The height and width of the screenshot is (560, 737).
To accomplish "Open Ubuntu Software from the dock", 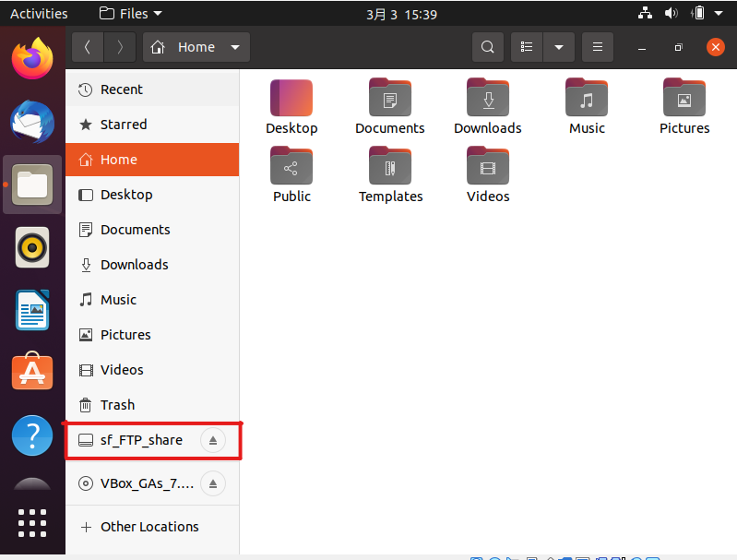I will (32, 372).
